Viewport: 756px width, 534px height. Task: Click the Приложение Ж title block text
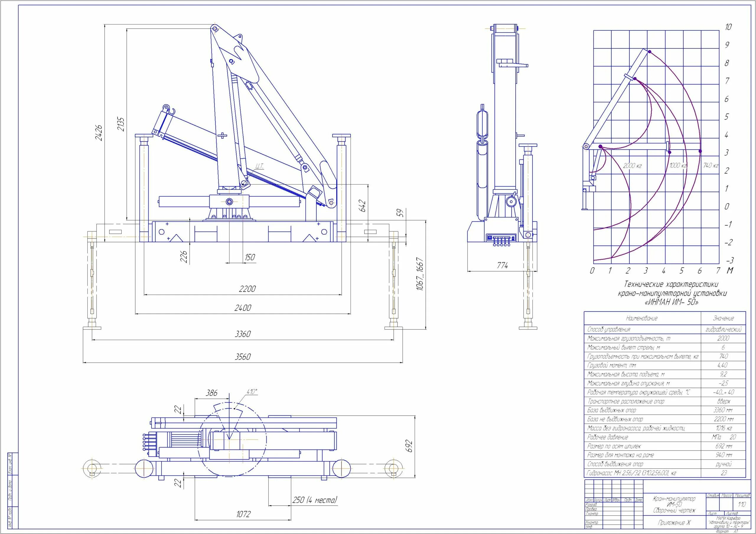pos(674,523)
